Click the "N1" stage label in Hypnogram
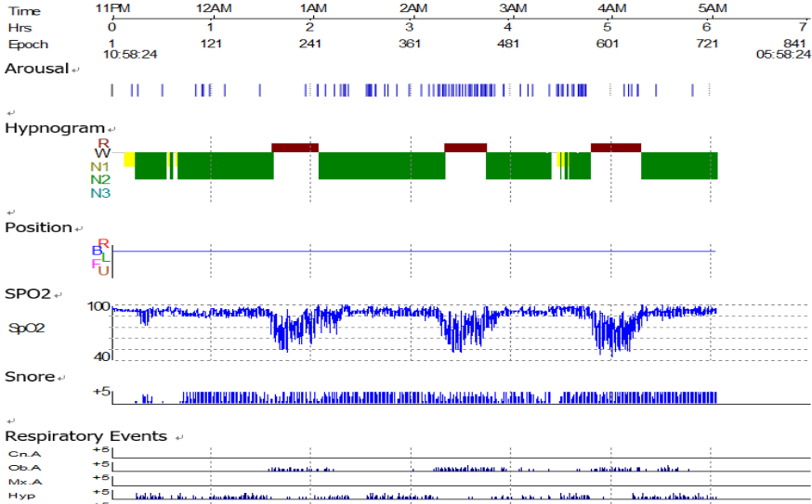This screenshot has height=504, width=812. [x=100, y=167]
